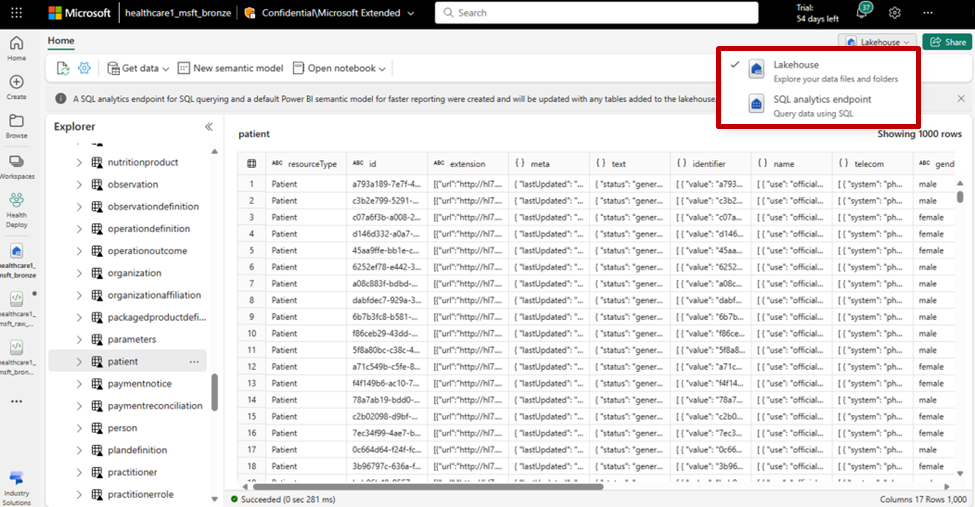Screen dimensions: 975x507
Task: Click the nutritionproduct table icon
Action: coord(97,162)
